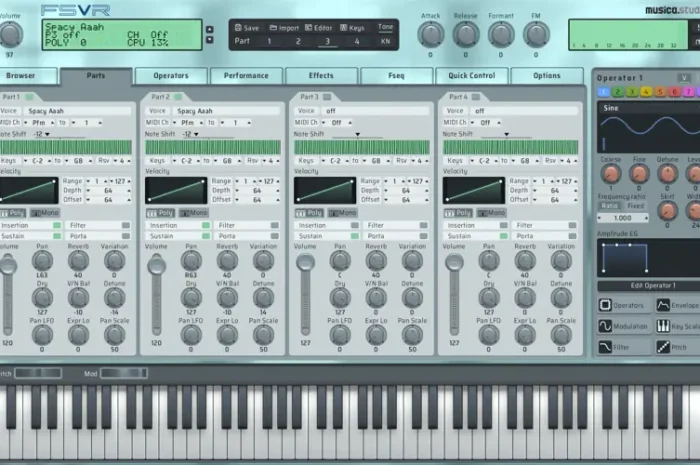
Task: Increase the frequency ratio 1.000 value
Action: 646,218
